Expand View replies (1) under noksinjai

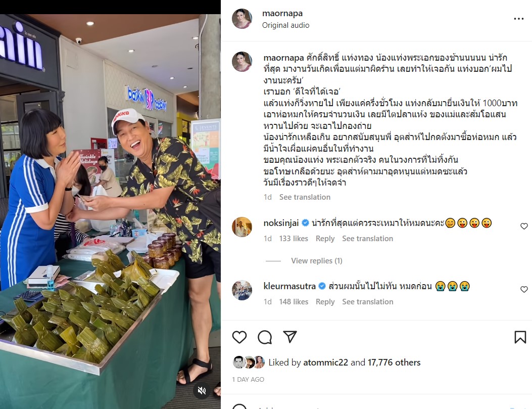317,261
